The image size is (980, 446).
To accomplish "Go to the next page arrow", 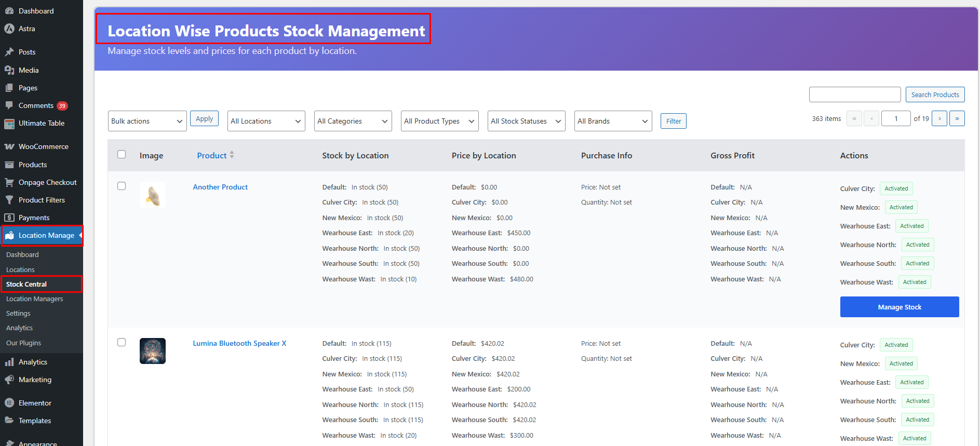I will pos(939,119).
